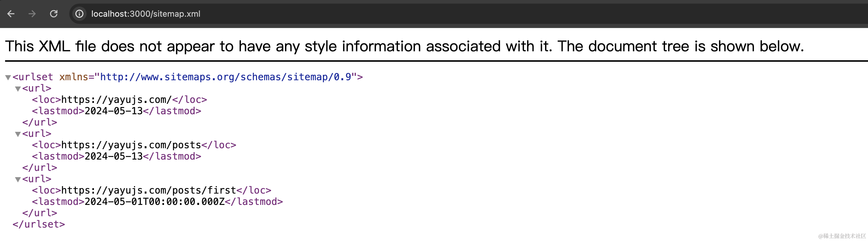This screenshot has width=868, height=241.
Task: Click the xmlns attribute name
Action: click(73, 77)
